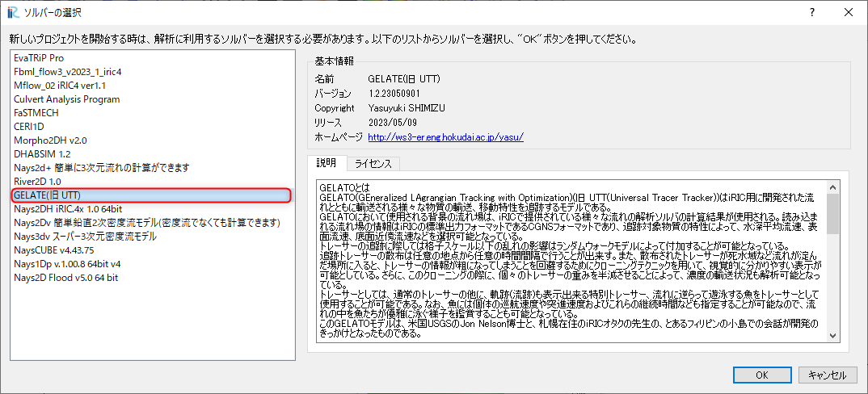Click the ? help button in title bar
Viewport: 868px width, 394px height.
(x=812, y=11)
